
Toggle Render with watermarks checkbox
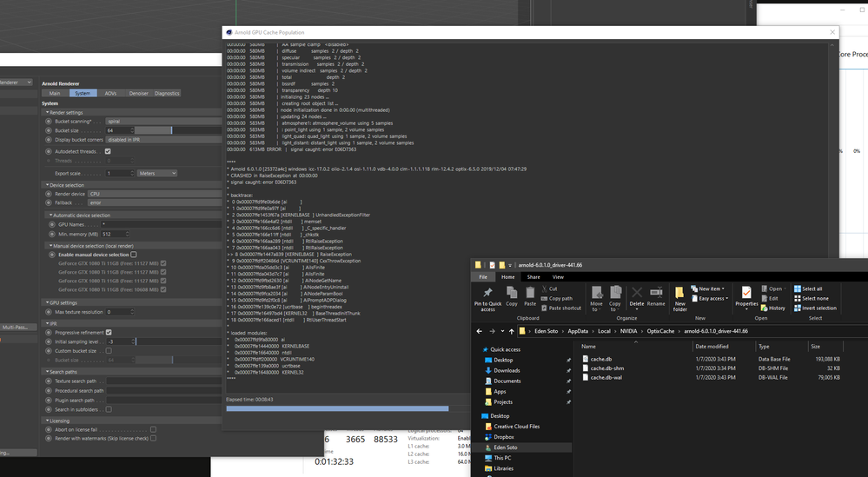click(153, 438)
